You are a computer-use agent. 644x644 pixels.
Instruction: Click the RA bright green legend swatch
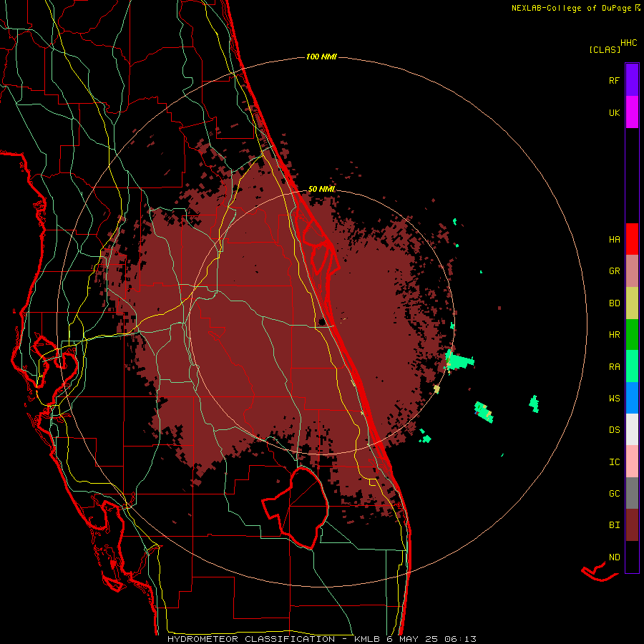click(x=632, y=366)
